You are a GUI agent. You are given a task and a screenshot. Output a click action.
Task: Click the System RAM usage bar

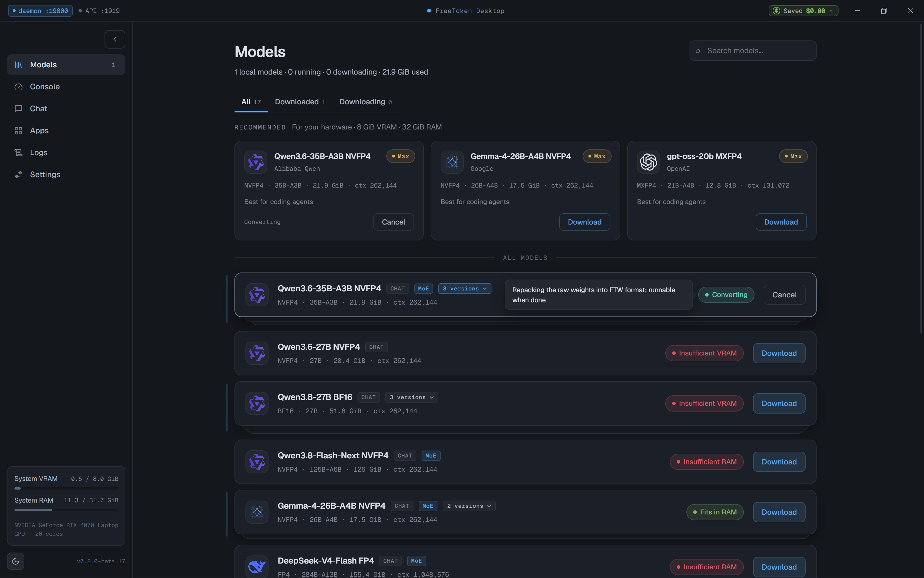[x=66, y=510]
